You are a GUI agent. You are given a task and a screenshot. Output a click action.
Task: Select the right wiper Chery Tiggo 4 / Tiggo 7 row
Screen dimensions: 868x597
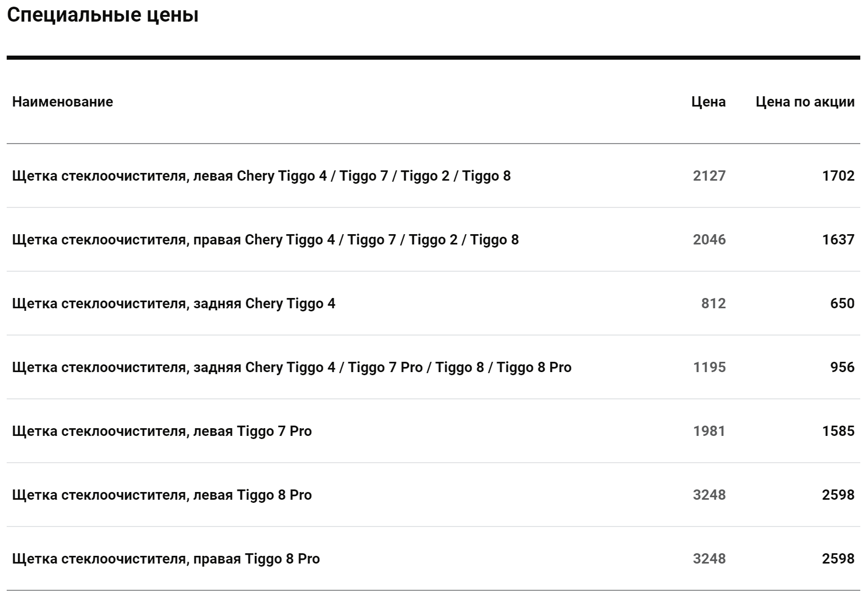click(433, 240)
